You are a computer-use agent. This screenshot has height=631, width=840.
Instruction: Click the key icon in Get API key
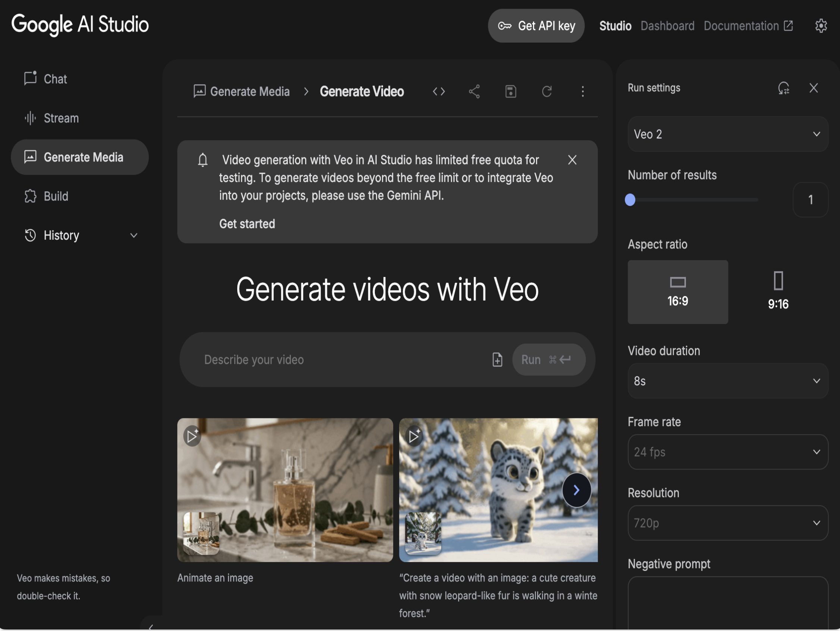coord(504,26)
